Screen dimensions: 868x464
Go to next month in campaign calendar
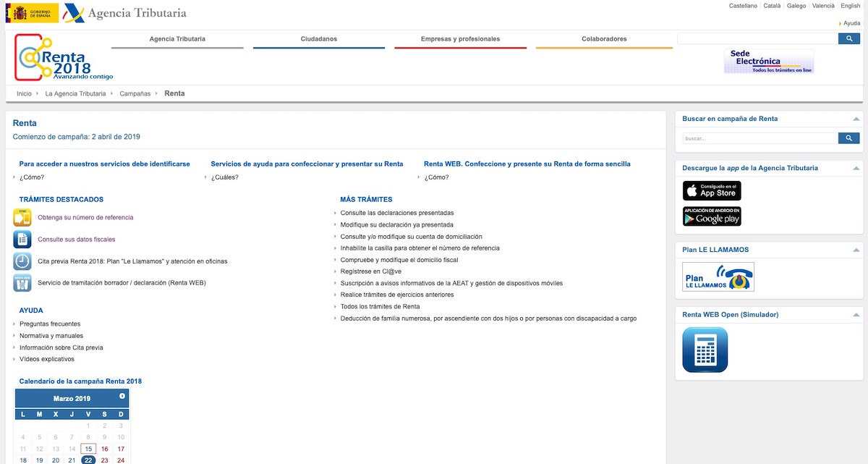click(122, 396)
